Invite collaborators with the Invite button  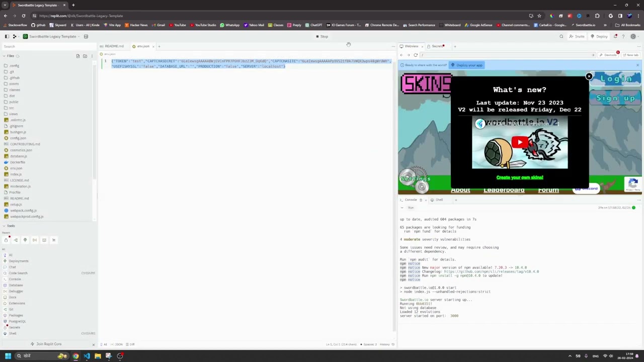coord(577,36)
